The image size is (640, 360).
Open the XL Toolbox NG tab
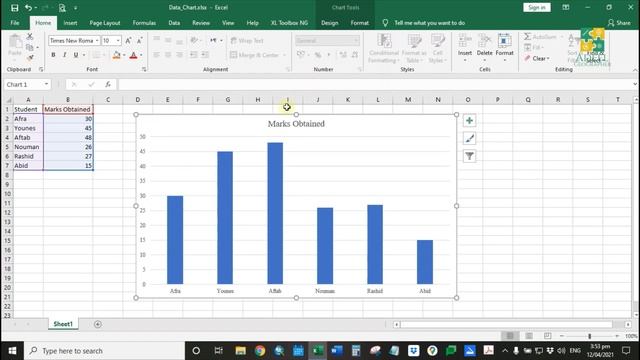[289, 23]
